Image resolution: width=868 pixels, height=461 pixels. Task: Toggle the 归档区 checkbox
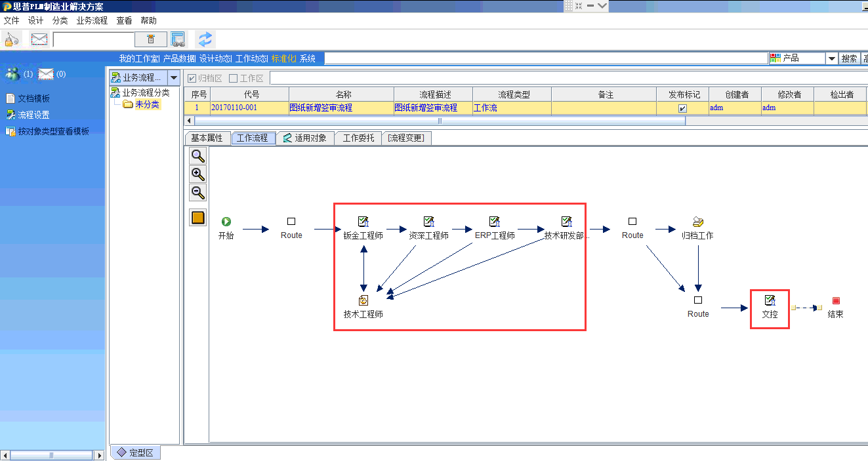coord(192,79)
